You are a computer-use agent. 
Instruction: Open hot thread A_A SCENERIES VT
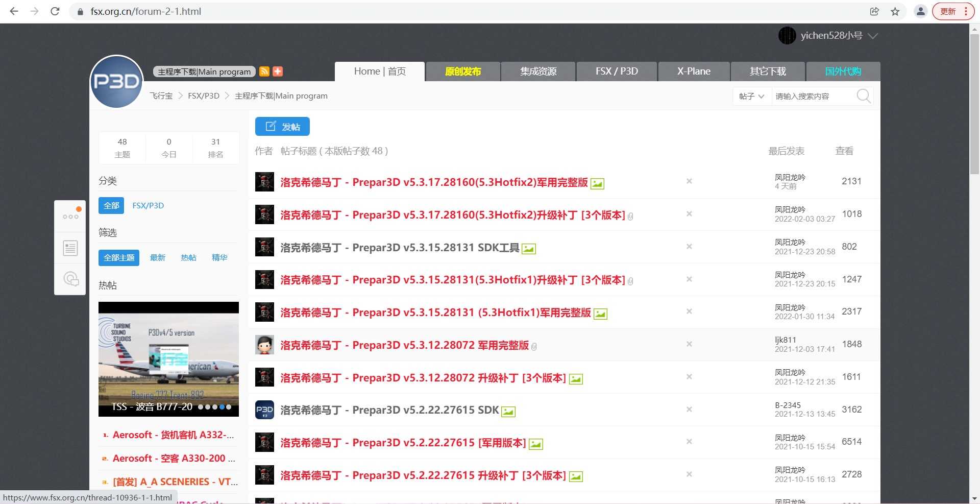(x=175, y=482)
